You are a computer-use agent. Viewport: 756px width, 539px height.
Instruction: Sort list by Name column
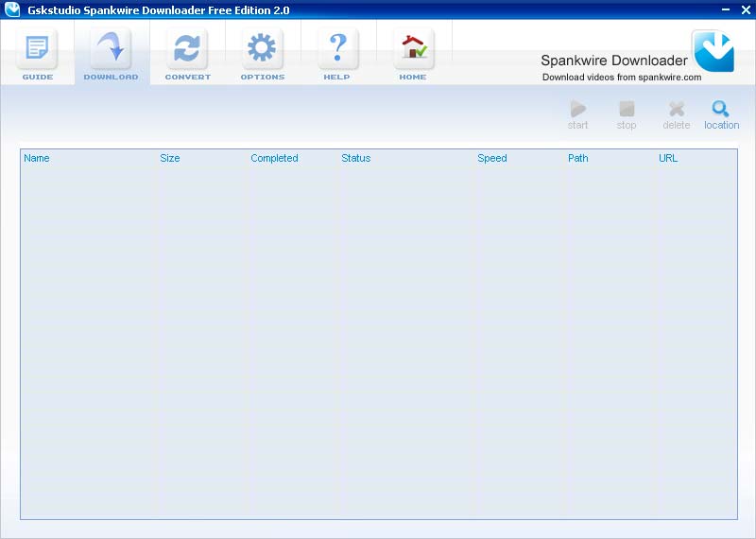[x=37, y=158]
